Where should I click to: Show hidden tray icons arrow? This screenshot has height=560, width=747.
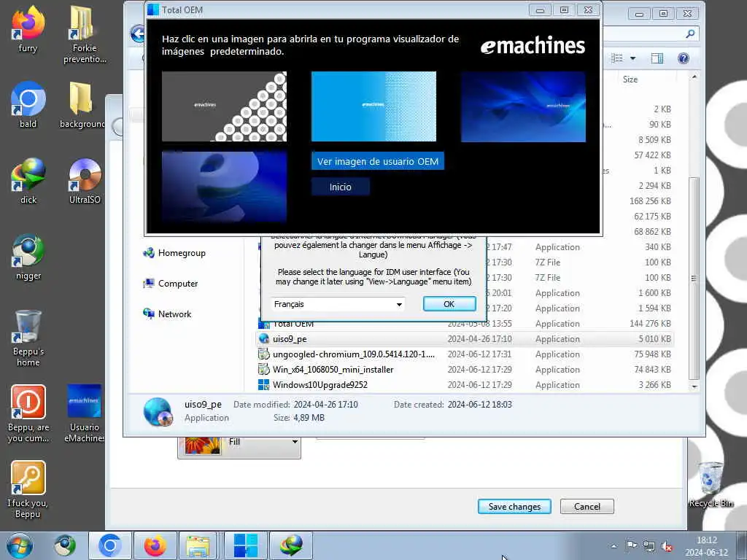(x=614, y=547)
